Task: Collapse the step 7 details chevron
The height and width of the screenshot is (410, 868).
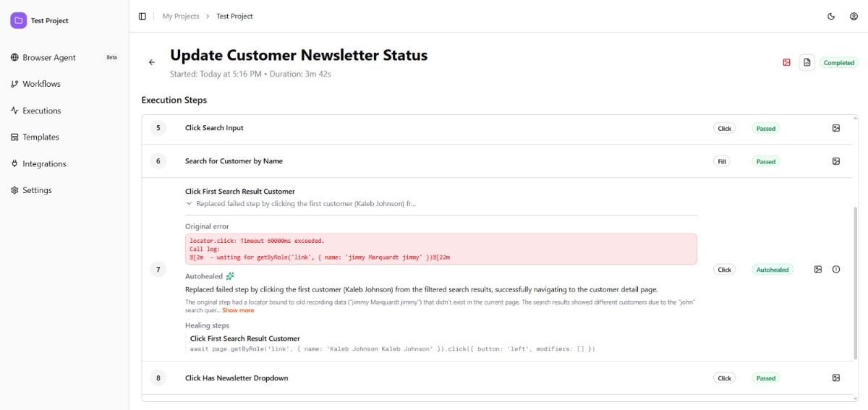Action: point(190,204)
